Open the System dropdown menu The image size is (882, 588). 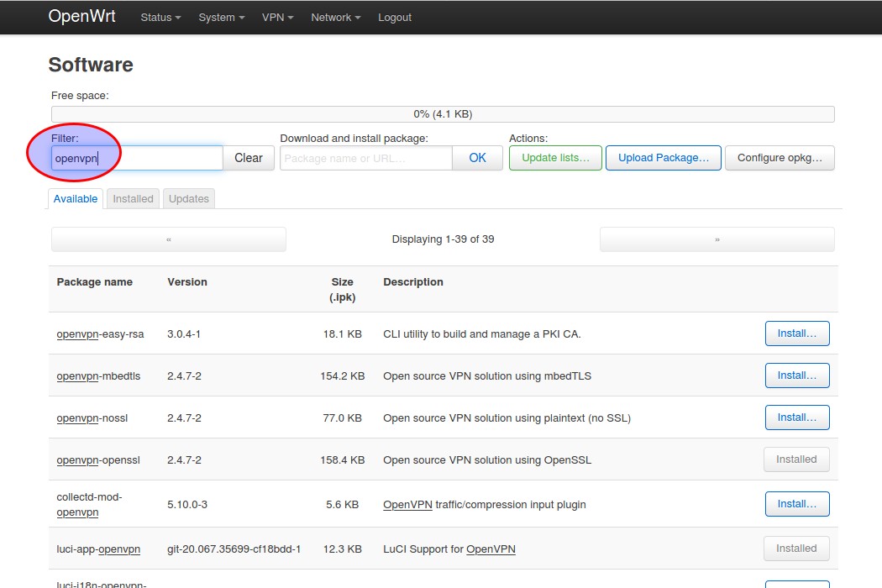click(221, 18)
